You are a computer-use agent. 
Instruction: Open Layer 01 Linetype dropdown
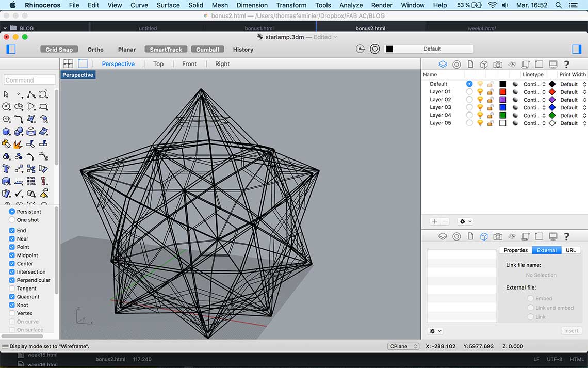pyautogui.click(x=534, y=92)
